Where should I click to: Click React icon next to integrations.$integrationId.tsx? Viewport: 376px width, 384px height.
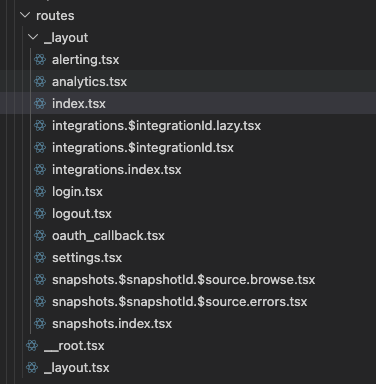point(40,148)
